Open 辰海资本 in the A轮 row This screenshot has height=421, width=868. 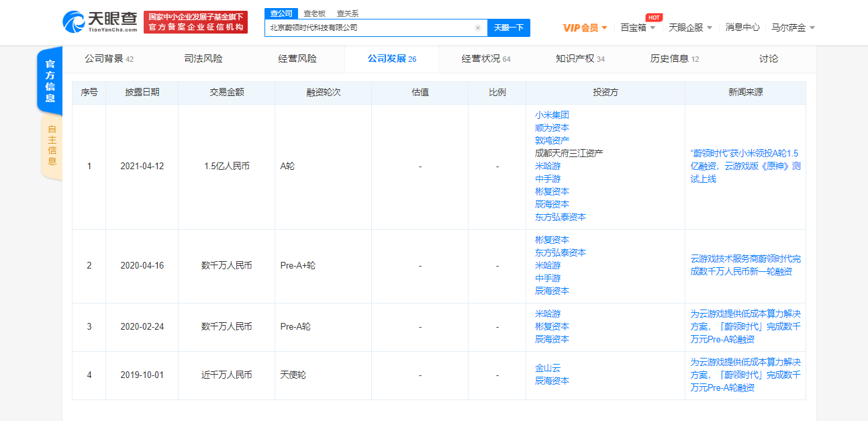click(552, 204)
